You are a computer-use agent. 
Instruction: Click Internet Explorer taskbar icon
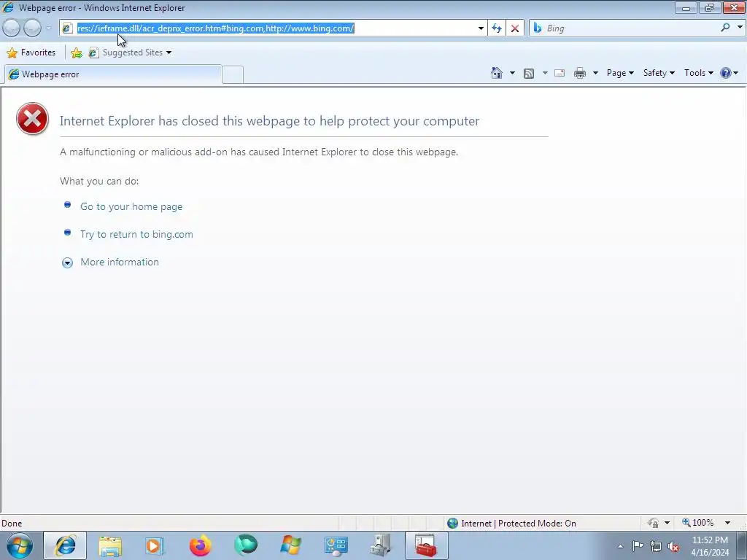(65, 545)
